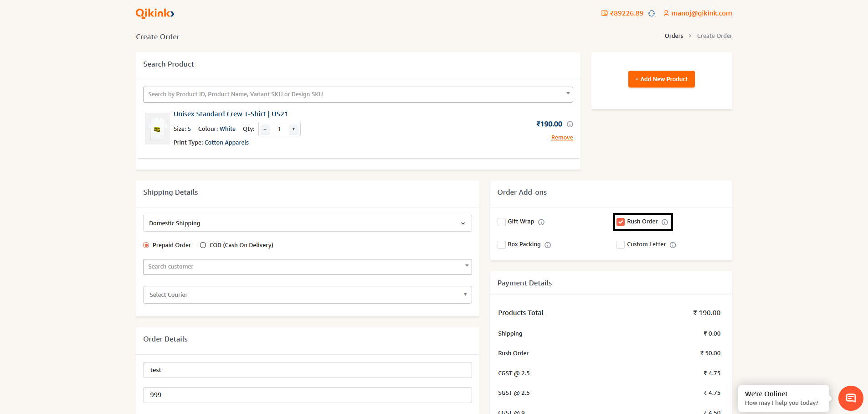This screenshot has height=414, width=868.
Task: Click the Rush Order info icon
Action: tap(664, 222)
